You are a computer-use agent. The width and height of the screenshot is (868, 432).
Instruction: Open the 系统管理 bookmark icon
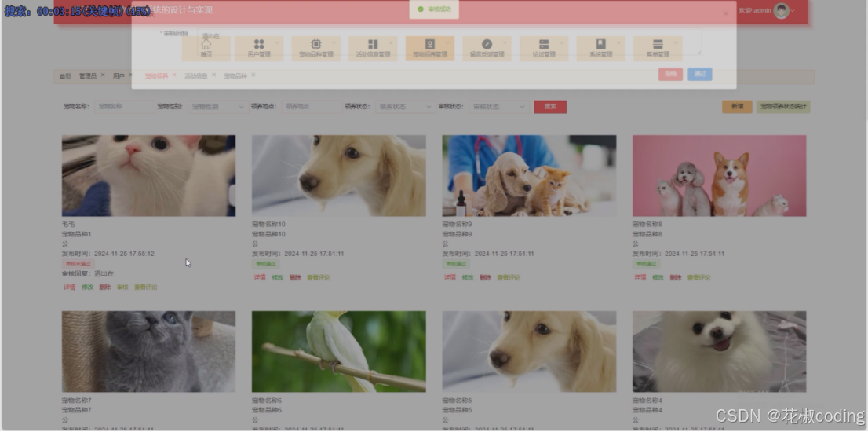click(x=601, y=44)
